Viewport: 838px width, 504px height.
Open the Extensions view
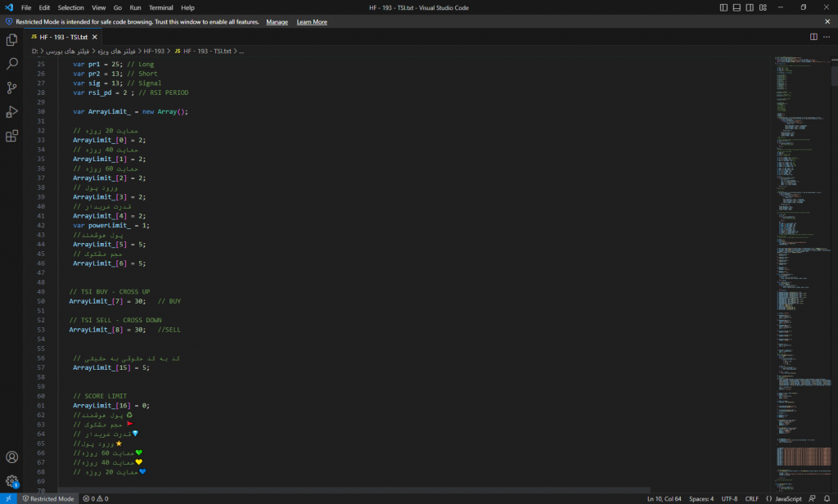tap(11, 136)
